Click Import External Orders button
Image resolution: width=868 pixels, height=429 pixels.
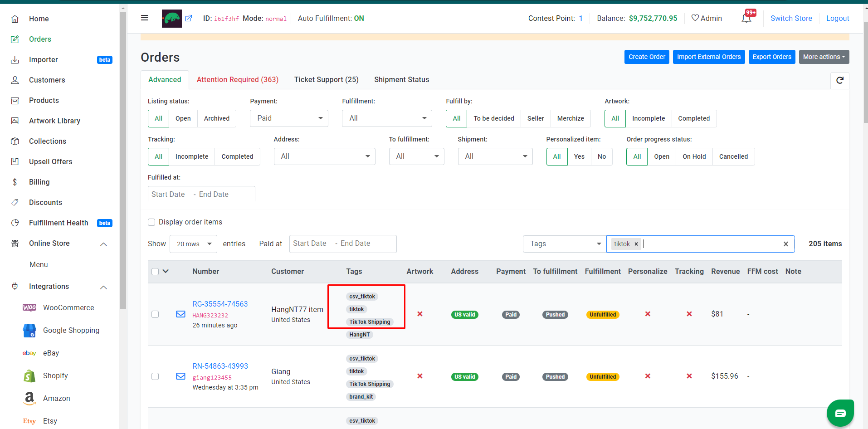709,57
